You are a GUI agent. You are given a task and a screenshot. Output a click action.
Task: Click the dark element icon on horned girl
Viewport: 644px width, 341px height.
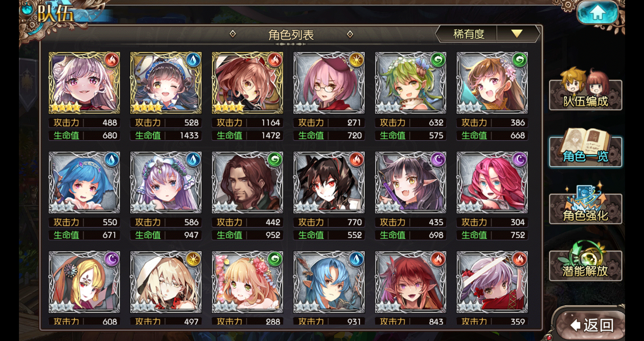[x=438, y=160]
